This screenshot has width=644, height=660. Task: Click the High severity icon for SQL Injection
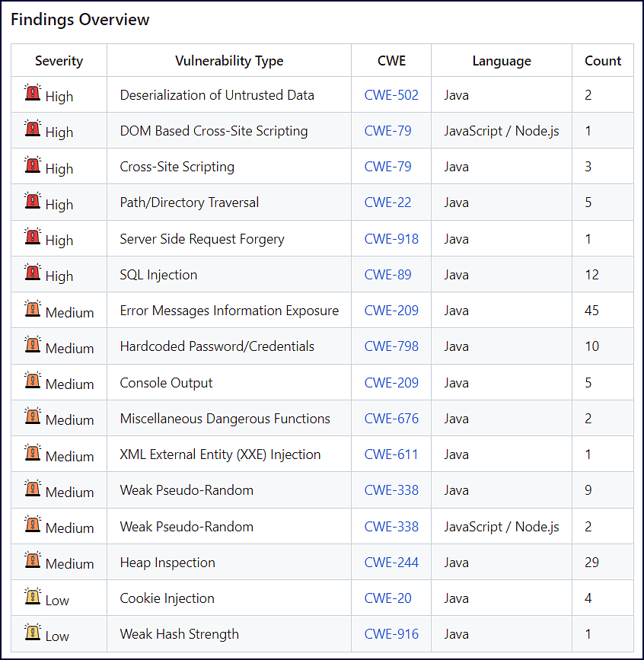pos(33,273)
